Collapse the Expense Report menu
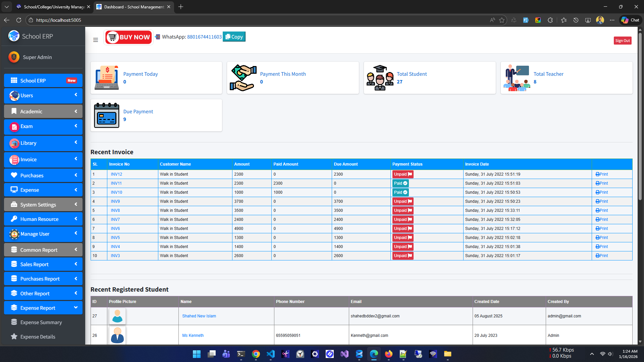Viewport: 644px width, 362px height. (43, 308)
